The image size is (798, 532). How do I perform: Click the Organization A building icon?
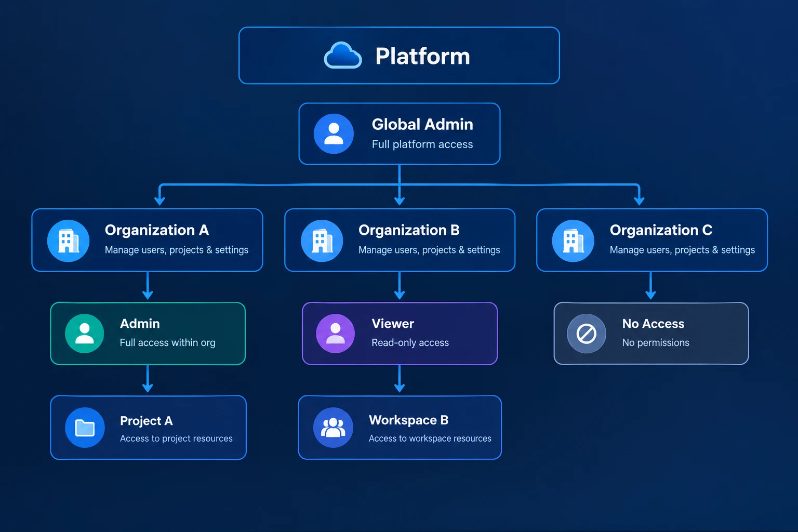(x=68, y=241)
